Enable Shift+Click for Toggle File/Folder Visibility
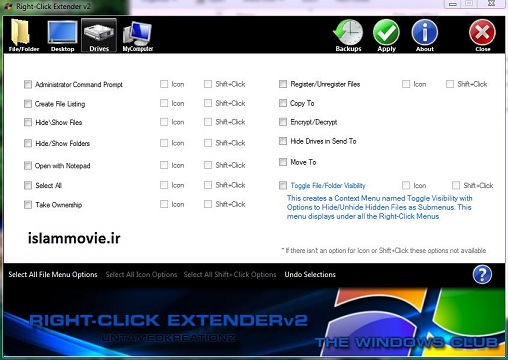This screenshot has width=508, height=360. click(456, 185)
